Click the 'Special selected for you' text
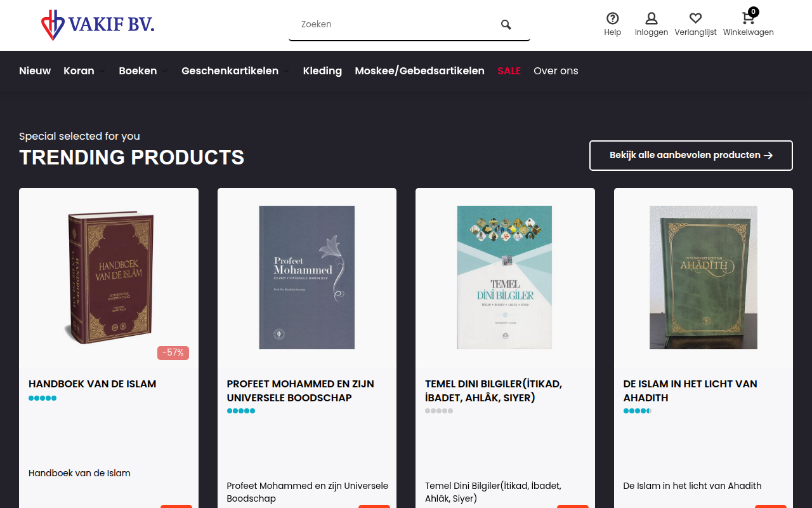Screen dimensions: 812x508 (79, 136)
